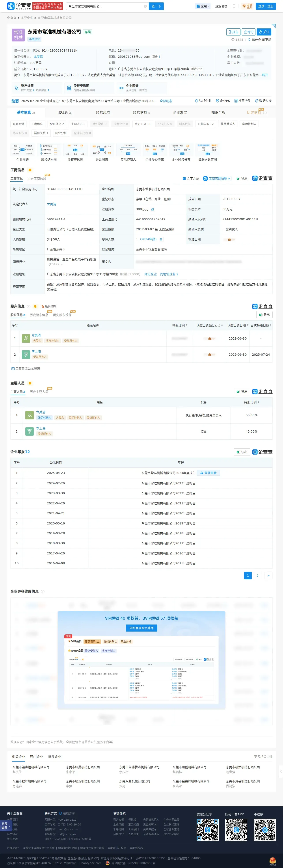
Task: Click the 企业年报 12 filter tag
Action: (x=205, y=124)
